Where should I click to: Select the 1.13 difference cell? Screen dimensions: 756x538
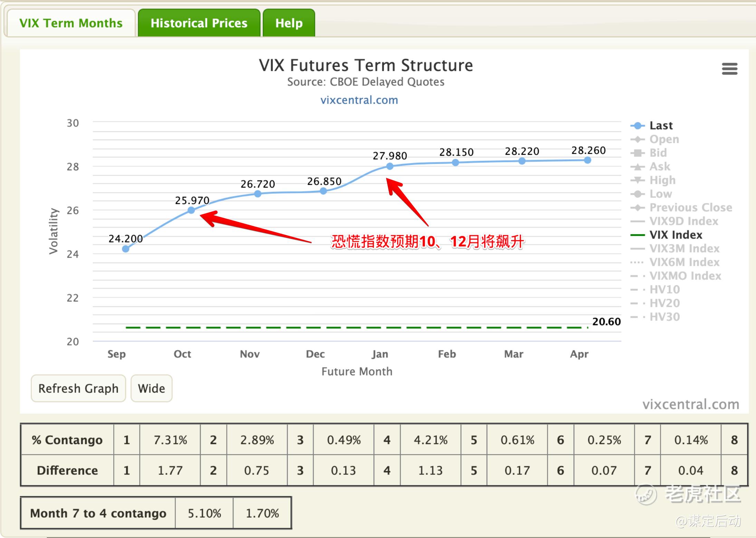coord(431,470)
